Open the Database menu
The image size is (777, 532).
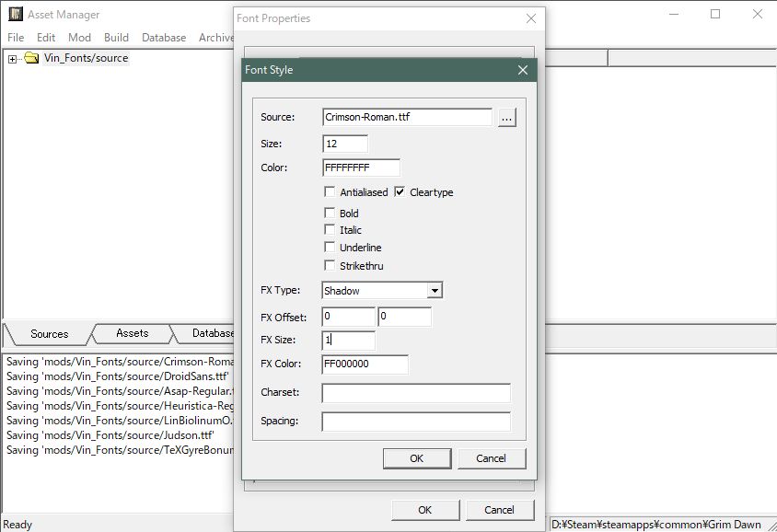coord(163,38)
